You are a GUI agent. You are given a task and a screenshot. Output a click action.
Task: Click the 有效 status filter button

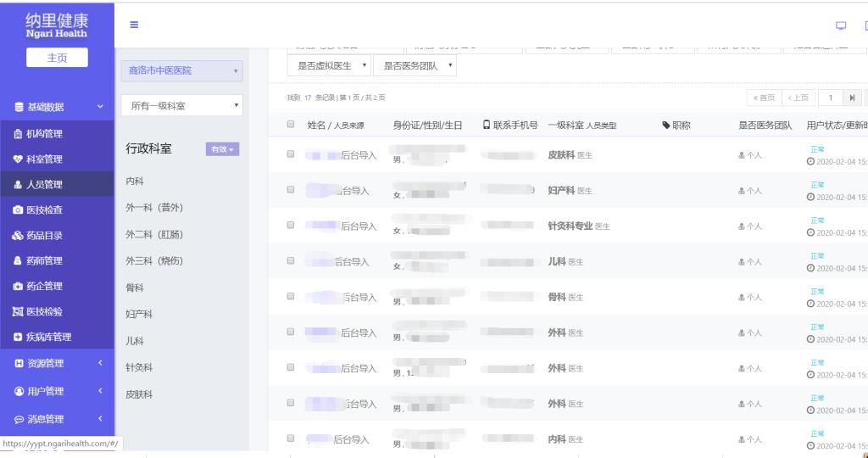(x=222, y=149)
